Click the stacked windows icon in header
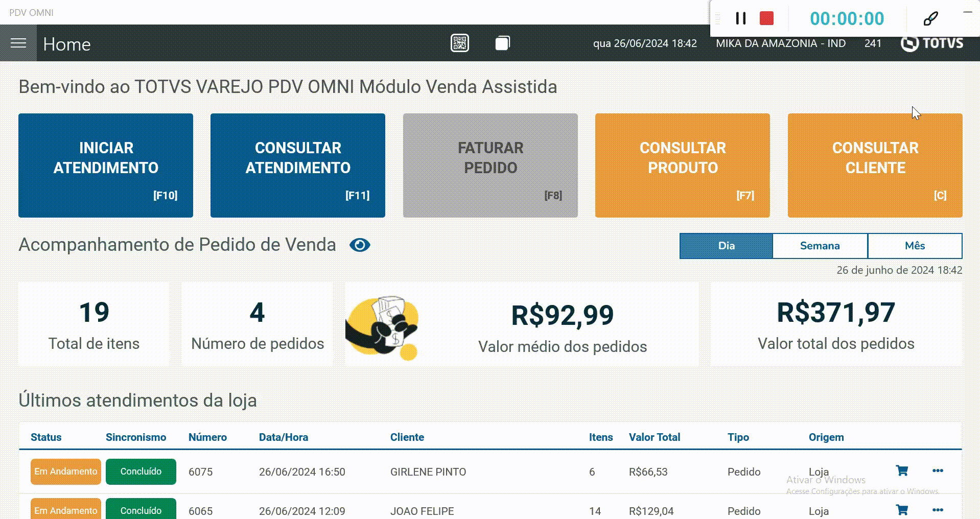This screenshot has height=519, width=980. click(x=502, y=43)
